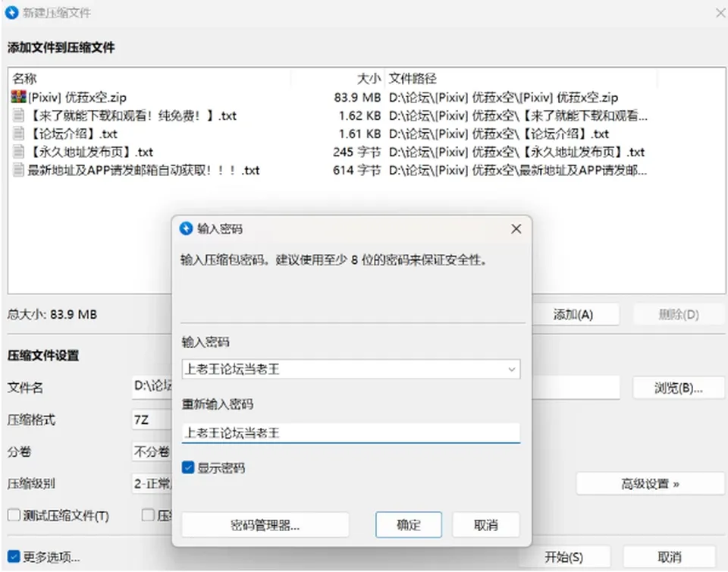Viewport: 728px width, 572px height.
Task: Click the app logo in 新建压缩文件 title bar
Action: (11, 12)
